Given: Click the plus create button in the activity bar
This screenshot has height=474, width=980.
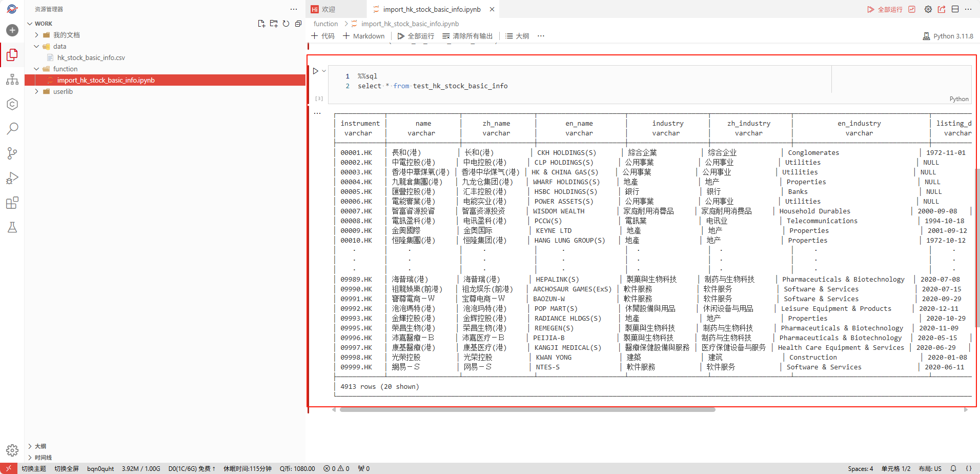Looking at the screenshot, I should 12,30.
